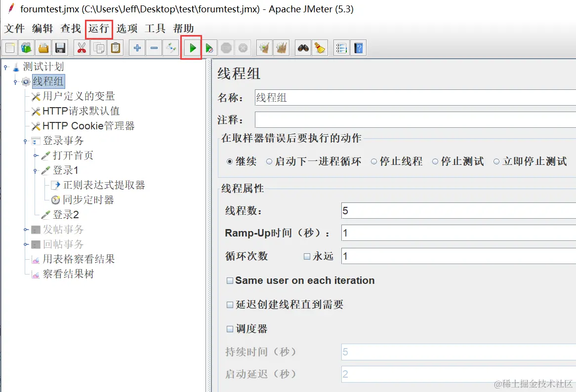Select the 停止测试 radio button
This screenshot has width=576, height=392.
coord(435,161)
